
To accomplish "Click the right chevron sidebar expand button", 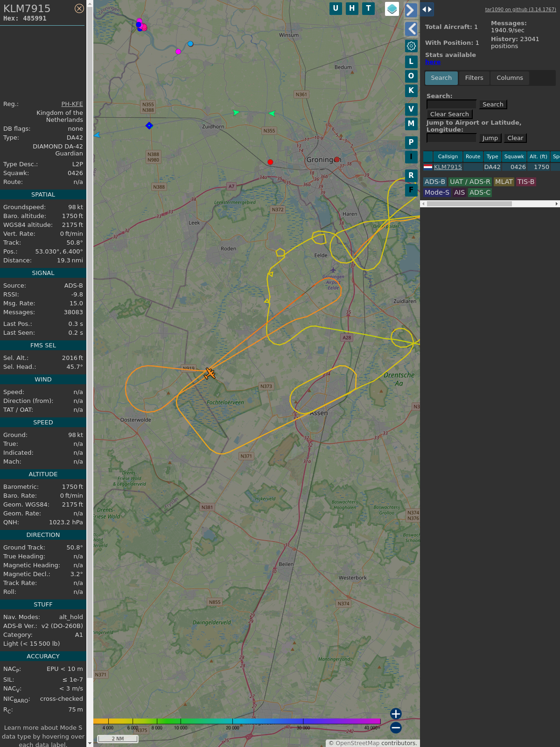I will pos(411,10).
